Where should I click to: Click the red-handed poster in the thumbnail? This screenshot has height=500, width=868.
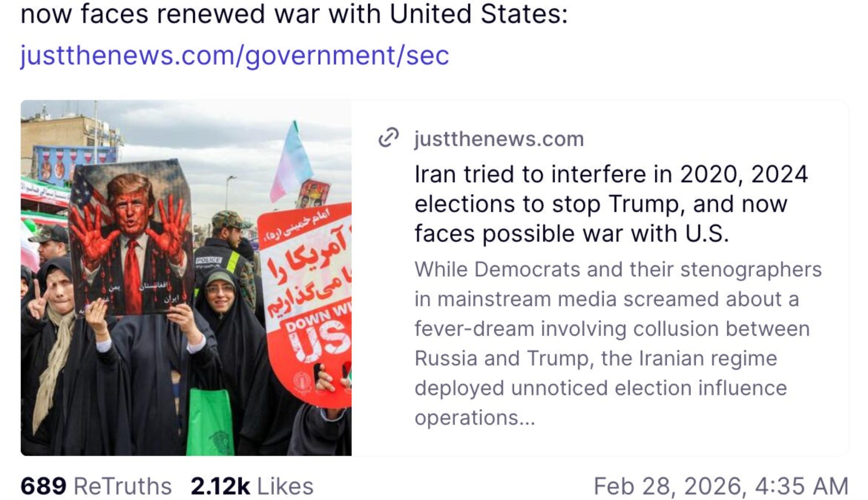(131, 238)
